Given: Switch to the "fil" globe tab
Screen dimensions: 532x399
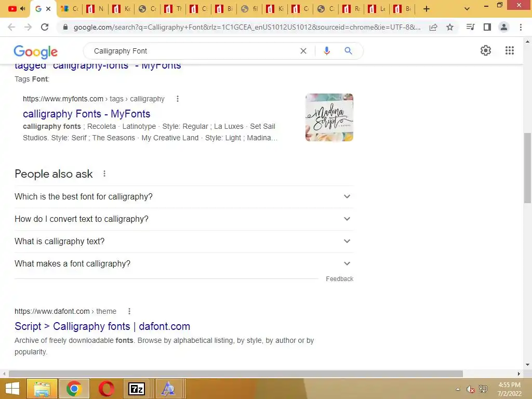Looking at the screenshot, I should coord(250,9).
